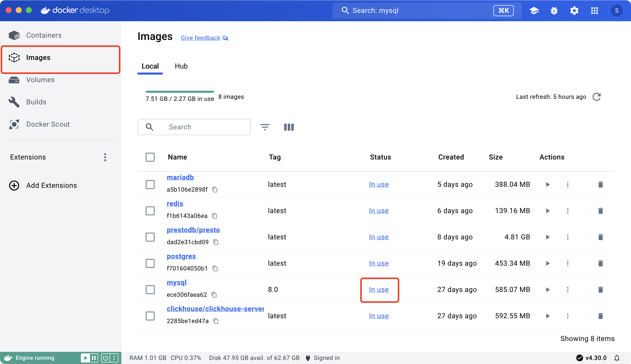The height and width of the screenshot is (364, 631).
Task: Open more actions for prestodb/presto
Action: (x=568, y=237)
